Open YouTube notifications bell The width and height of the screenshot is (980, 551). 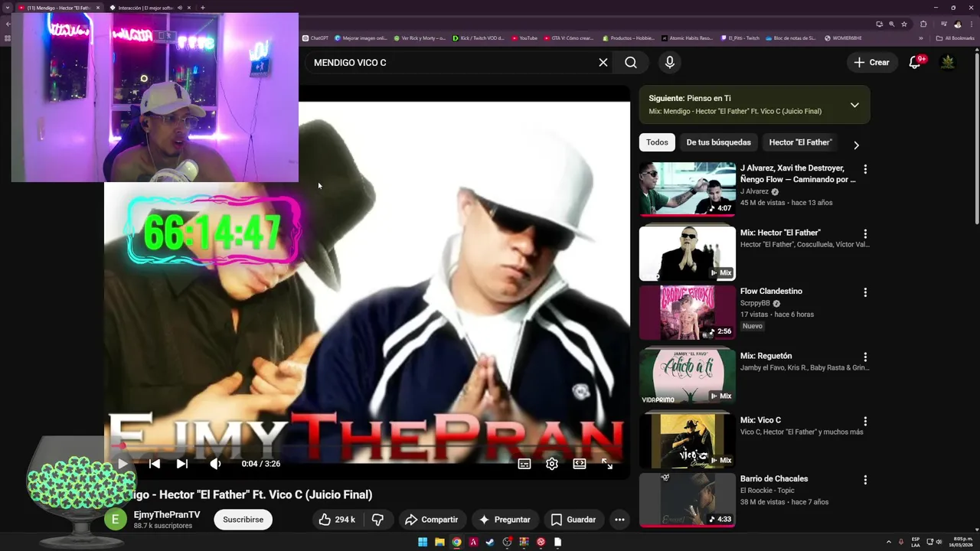[915, 63]
